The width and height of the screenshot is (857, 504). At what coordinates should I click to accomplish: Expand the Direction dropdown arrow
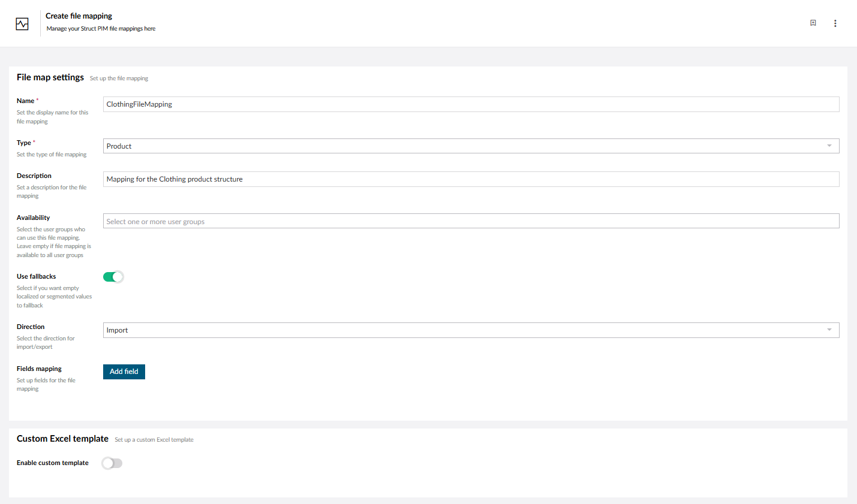829,330
